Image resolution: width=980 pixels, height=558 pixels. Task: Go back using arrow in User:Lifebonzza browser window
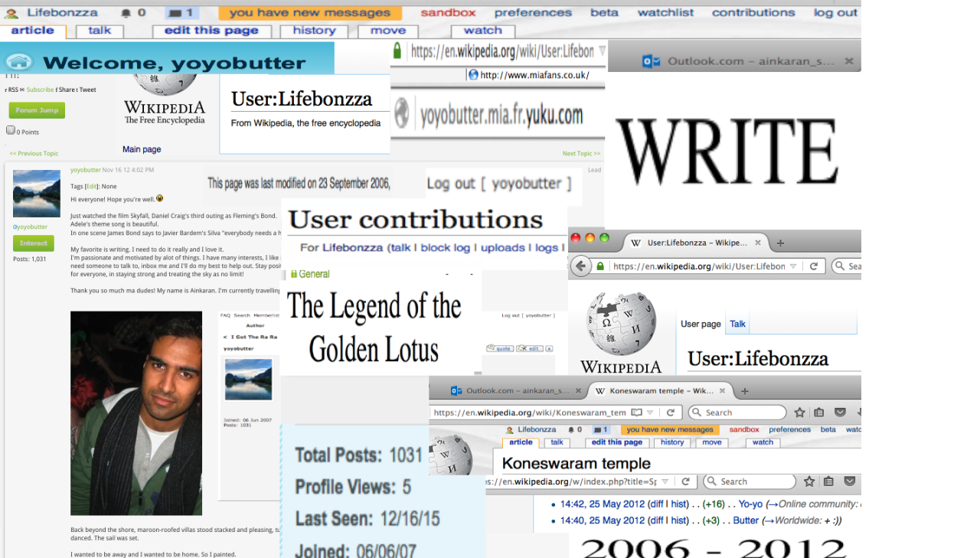pyautogui.click(x=581, y=266)
